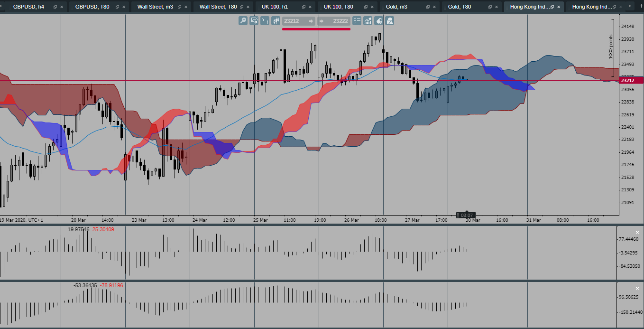644x329 pixels.
Task: Detach the UK 100, h1 chart
Action: point(304,7)
